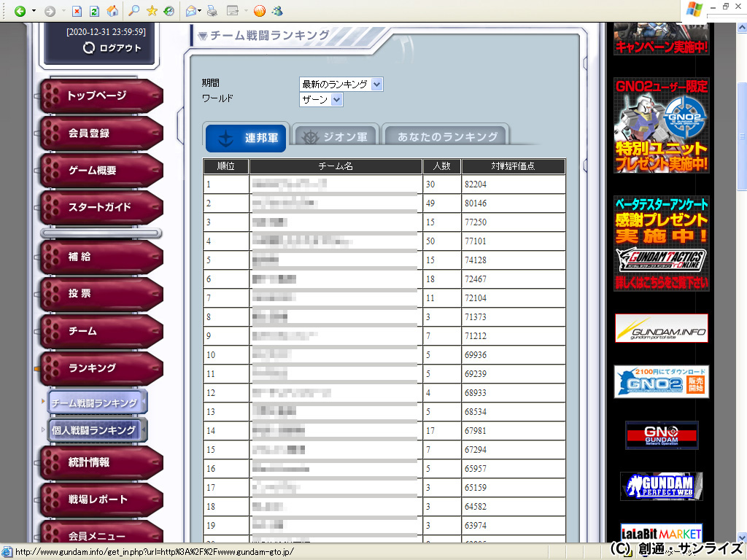Switch to the あなたのランキング tab

(x=446, y=137)
